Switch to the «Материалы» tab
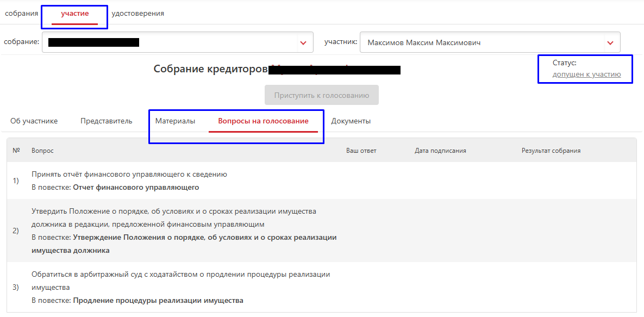The height and width of the screenshot is (317, 644). pos(175,121)
